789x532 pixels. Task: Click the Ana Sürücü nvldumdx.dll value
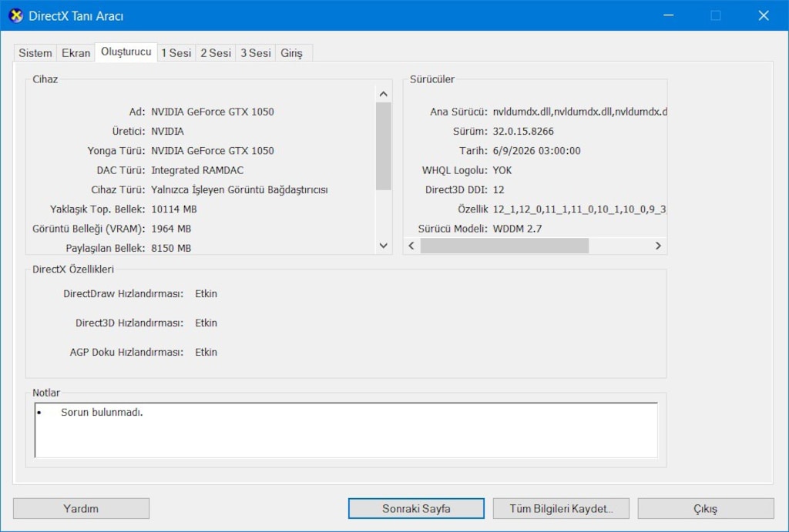pos(579,112)
